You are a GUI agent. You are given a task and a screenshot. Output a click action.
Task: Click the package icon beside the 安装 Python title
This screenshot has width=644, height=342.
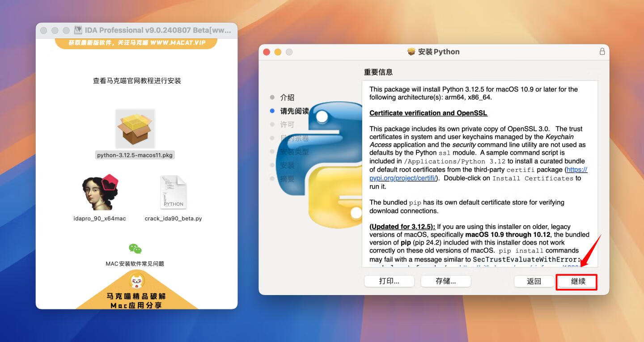point(411,52)
